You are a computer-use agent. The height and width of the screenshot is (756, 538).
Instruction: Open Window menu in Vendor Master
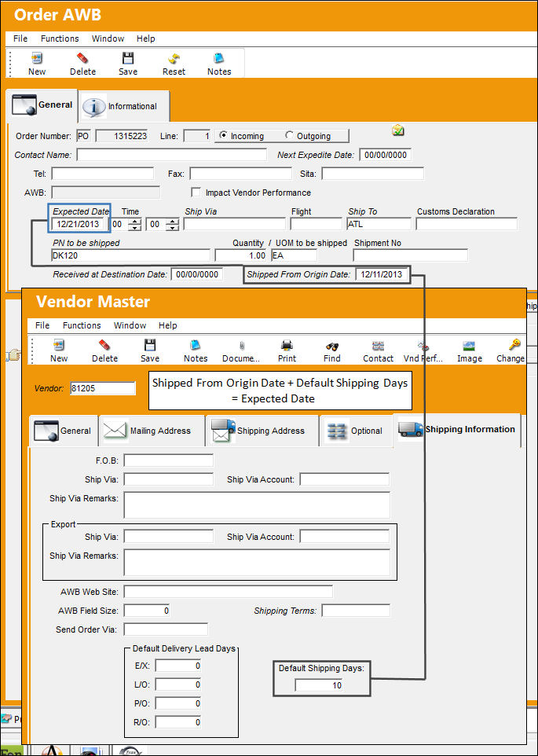[130, 325]
